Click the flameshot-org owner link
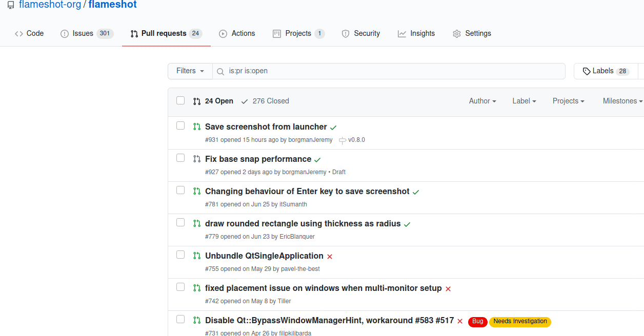 50,5
